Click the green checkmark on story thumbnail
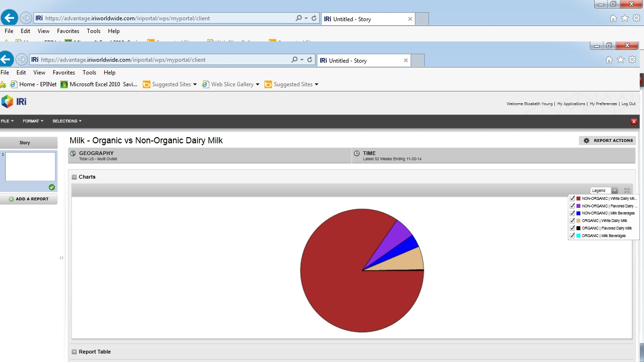This screenshot has width=644, height=362. coord(52,187)
